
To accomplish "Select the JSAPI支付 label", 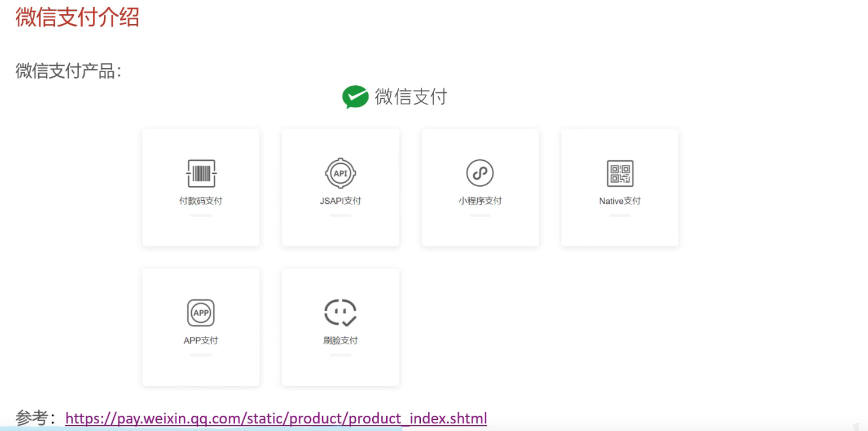I will click(x=340, y=201).
